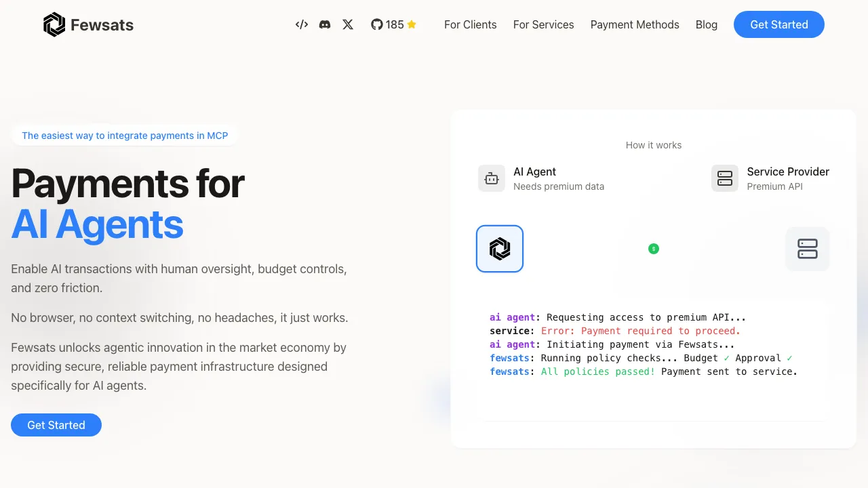
Task: Click the green dollar payment icon
Action: click(653, 249)
